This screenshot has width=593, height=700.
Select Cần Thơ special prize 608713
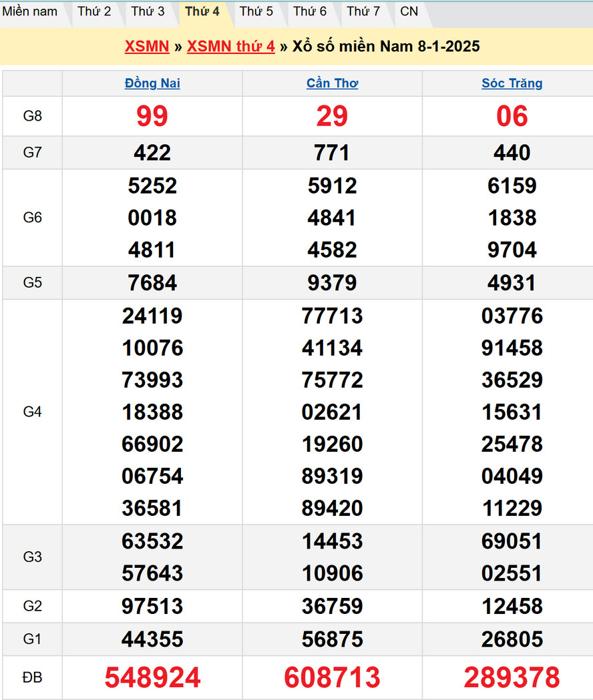(332, 677)
